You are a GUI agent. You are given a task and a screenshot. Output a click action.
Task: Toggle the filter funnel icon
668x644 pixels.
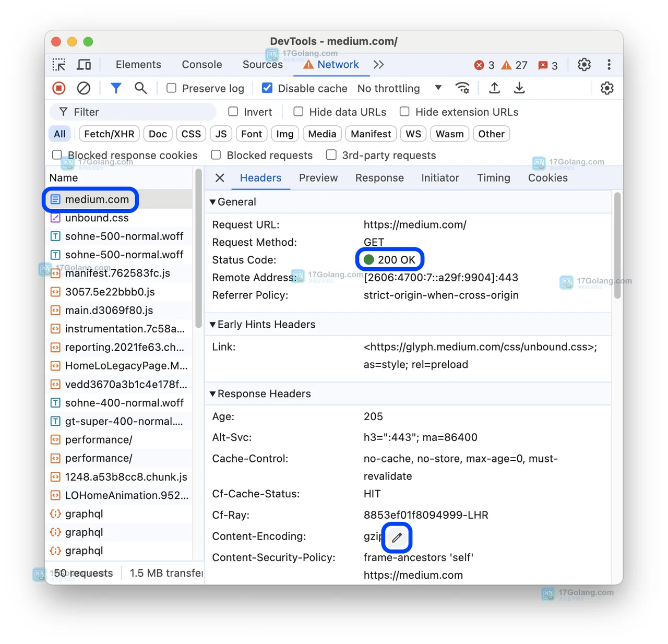(x=116, y=88)
